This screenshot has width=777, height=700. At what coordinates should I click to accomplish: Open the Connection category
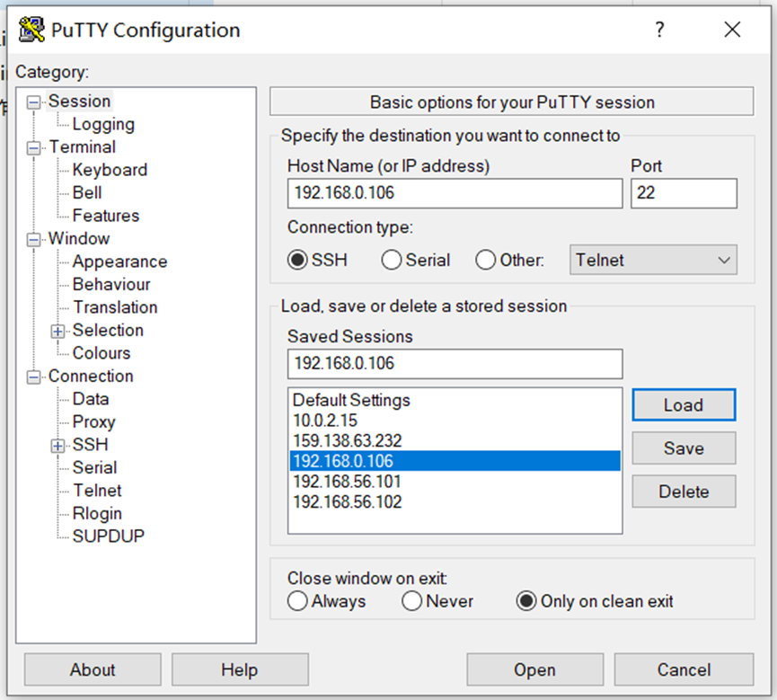91,376
